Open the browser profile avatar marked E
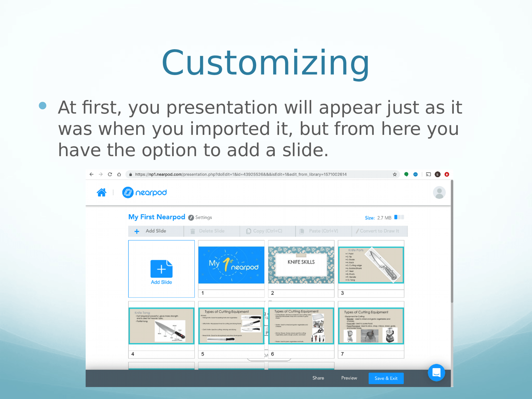532x399 pixels. 438,174
